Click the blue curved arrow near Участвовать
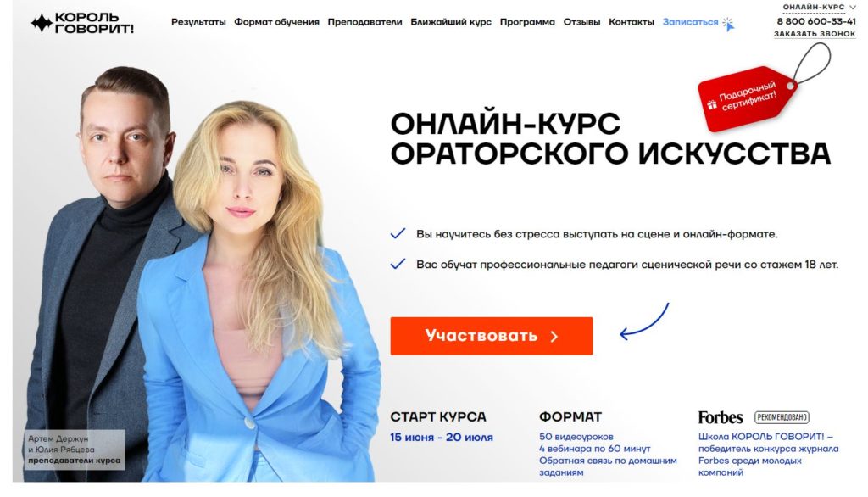Screen dimensions: 868x497 coord(644,321)
